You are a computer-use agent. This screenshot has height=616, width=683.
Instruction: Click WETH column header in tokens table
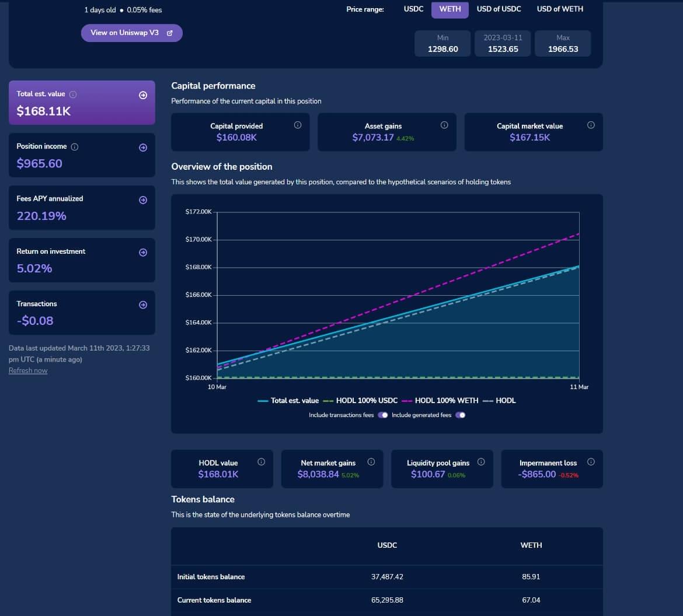531,545
